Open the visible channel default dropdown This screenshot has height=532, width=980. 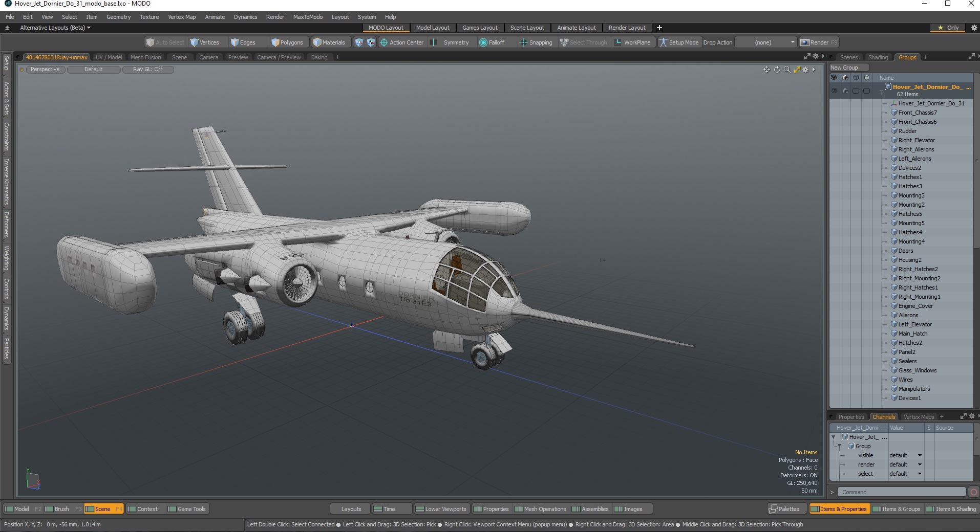point(905,455)
